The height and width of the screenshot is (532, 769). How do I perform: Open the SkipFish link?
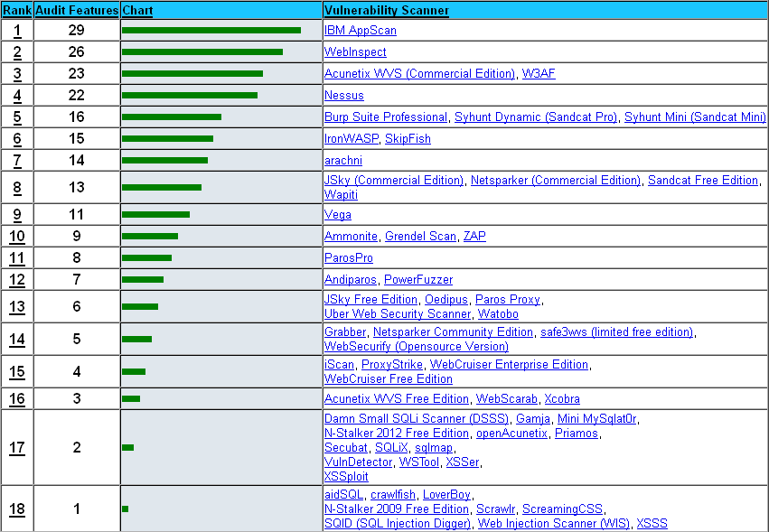pyautogui.click(x=408, y=139)
